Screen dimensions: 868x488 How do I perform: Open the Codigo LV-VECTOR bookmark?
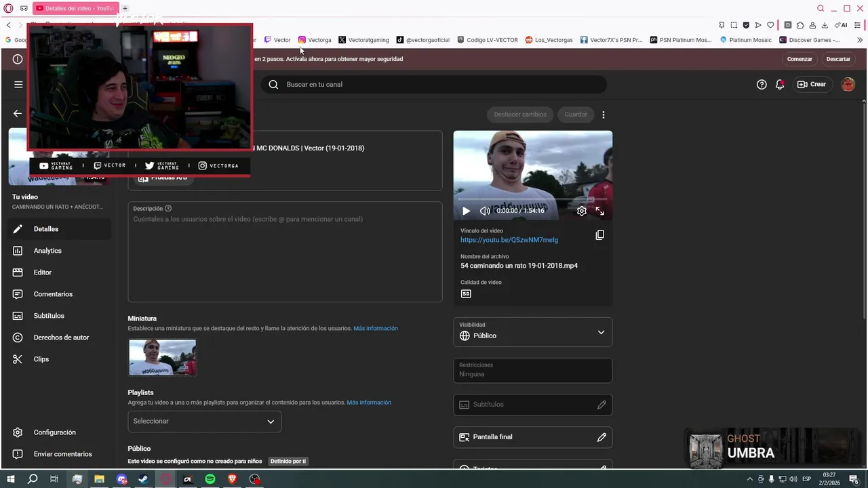(488, 40)
